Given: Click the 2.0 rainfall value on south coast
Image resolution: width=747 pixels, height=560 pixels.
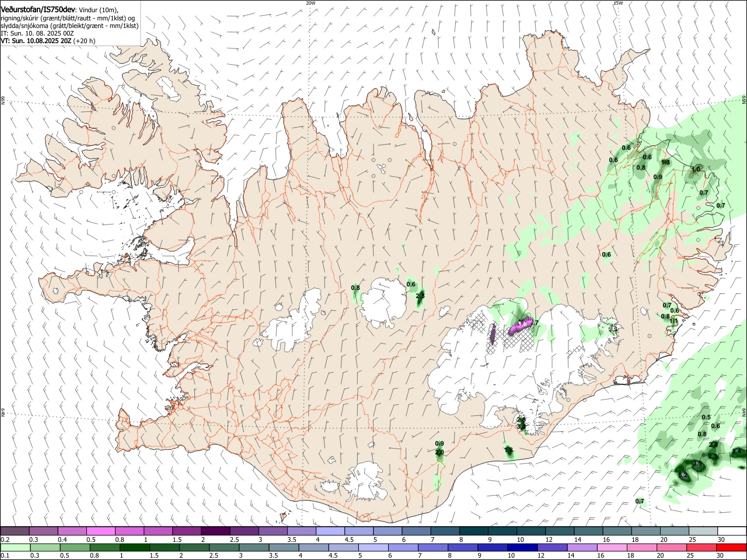Looking at the screenshot, I should (x=439, y=452).
